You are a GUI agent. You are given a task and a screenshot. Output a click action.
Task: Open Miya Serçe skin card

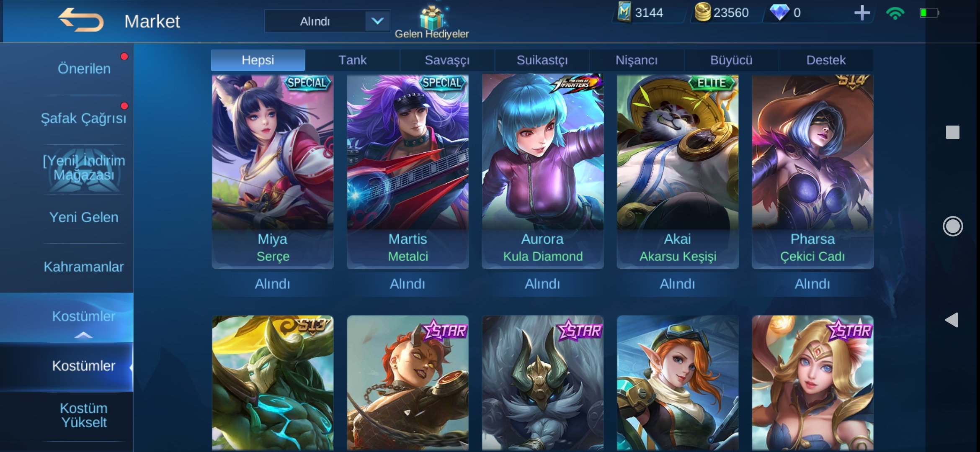[273, 171]
